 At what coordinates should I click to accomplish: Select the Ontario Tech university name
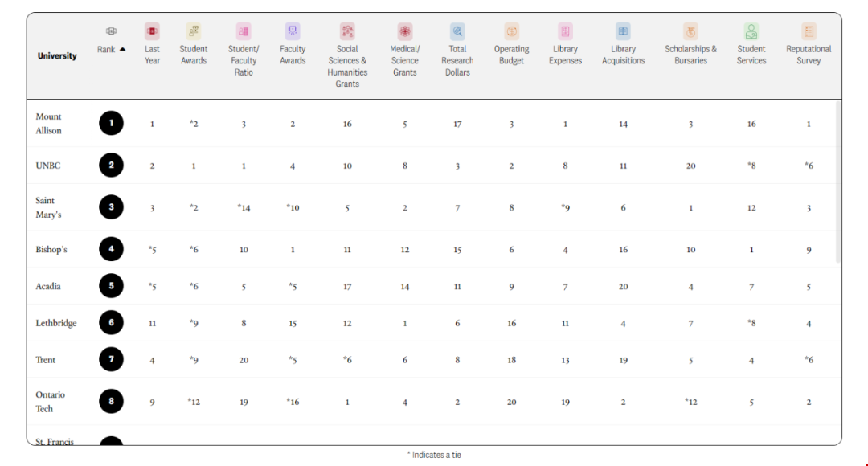(50, 402)
